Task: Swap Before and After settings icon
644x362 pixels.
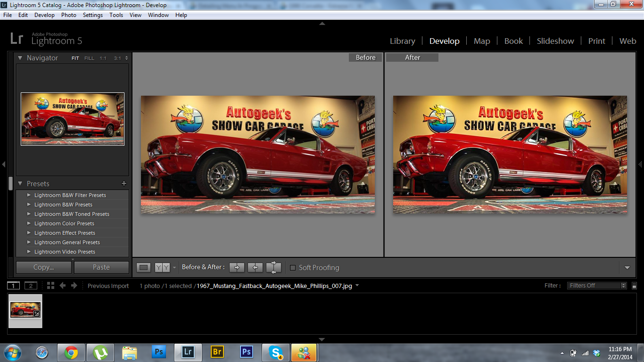Action: (x=273, y=267)
